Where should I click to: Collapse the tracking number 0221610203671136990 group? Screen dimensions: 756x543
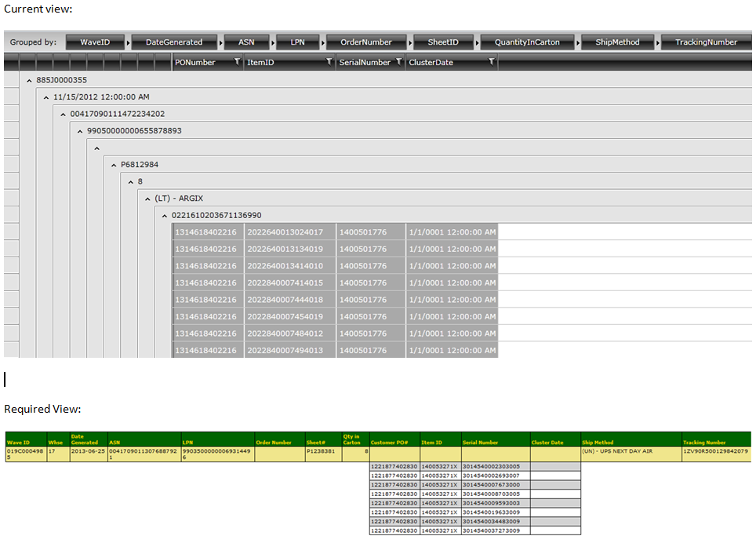165,216
